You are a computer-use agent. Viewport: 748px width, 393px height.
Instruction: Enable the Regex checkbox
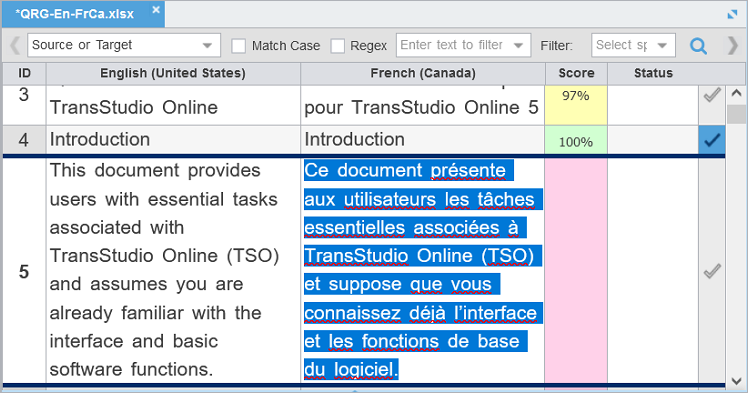coord(338,46)
